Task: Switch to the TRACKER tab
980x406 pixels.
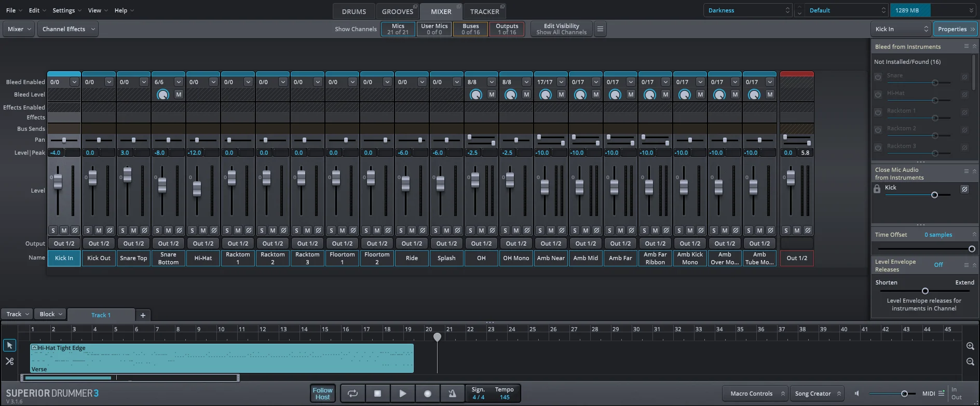Action: click(485, 11)
